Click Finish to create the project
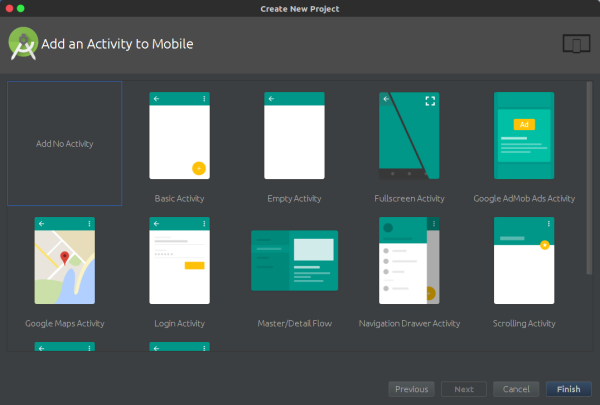Image resolution: width=600 pixels, height=405 pixels. [x=569, y=389]
